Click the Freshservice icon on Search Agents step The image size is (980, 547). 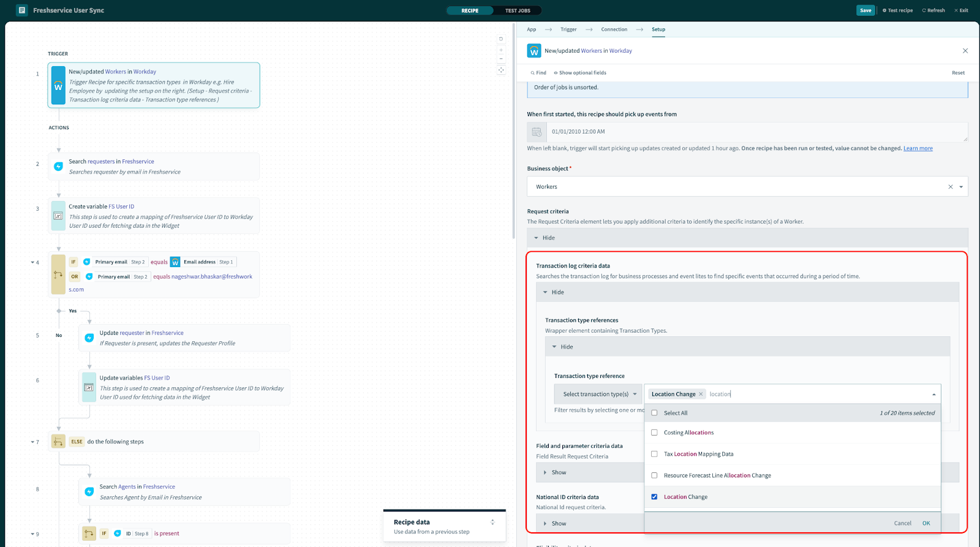tap(89, 491)
